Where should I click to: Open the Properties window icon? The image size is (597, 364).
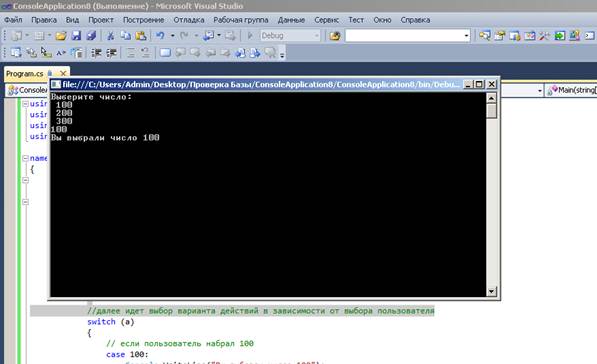point(500,36)
